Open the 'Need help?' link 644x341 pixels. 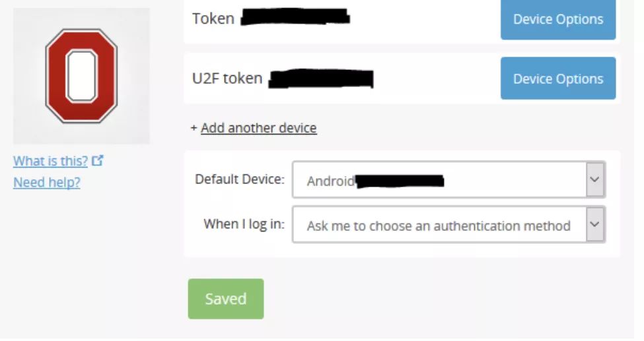(46, 182)
